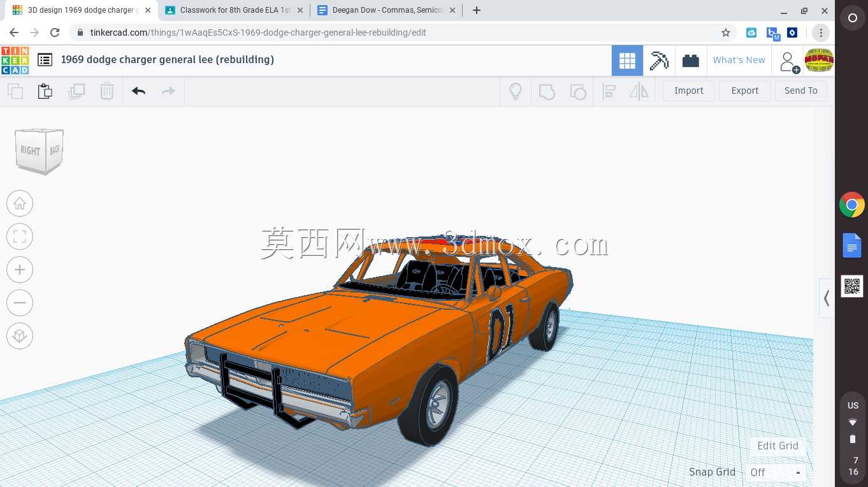
Task: Click the Import button
Action: click(x=689, y=91)
